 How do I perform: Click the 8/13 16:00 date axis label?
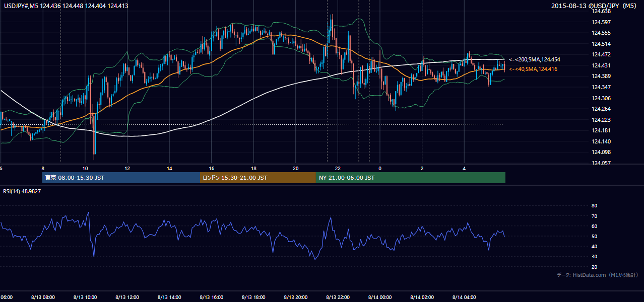(211, 297)
